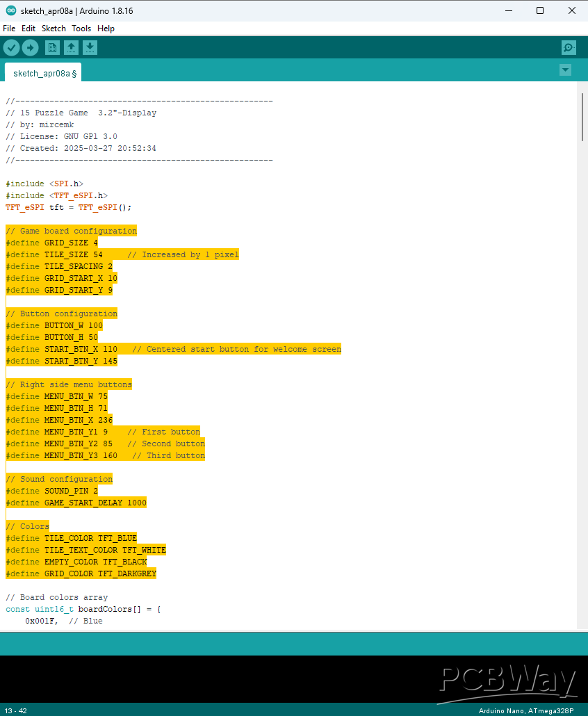Maximize the Arduino IDE window
This screenshot has height=716, width=588.
tap(540, 10)
